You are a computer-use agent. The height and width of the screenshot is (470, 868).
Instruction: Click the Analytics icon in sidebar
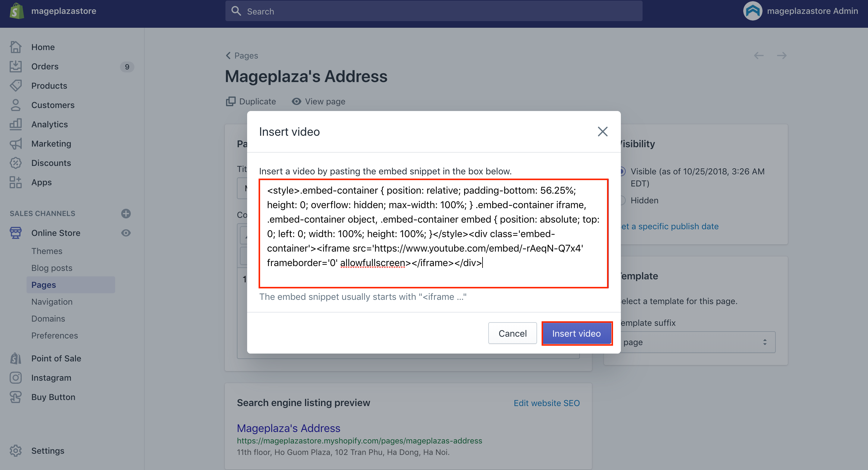(x=16, y=124)
